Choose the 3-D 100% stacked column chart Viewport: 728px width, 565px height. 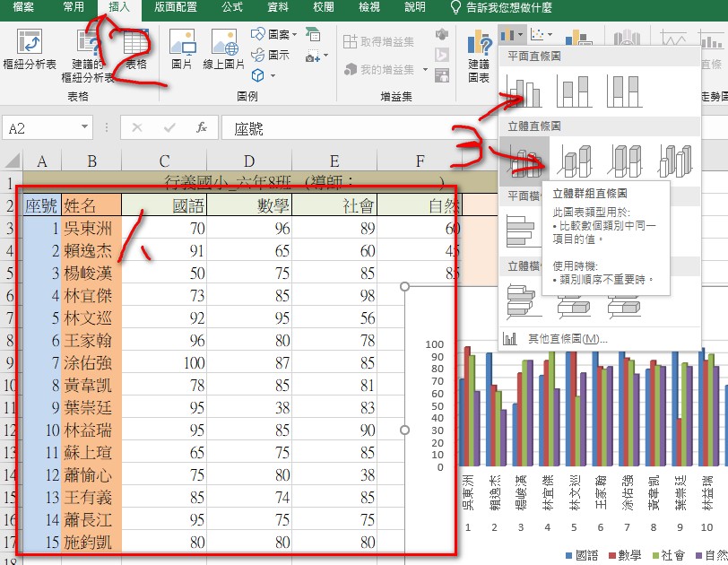(626, 161)
